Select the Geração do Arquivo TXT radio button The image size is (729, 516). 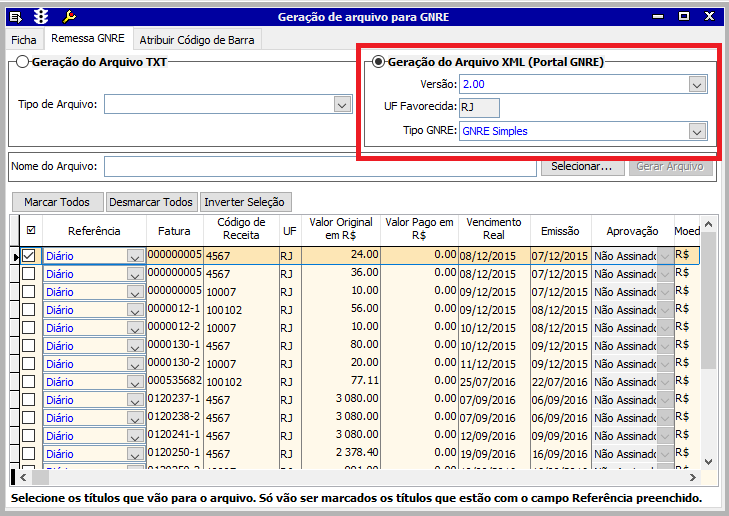(22, 62)
